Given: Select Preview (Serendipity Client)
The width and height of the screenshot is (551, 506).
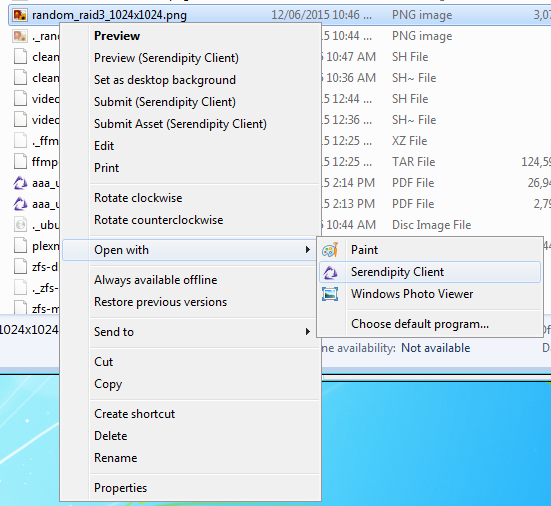Looking at the screenshot, I should (x=166, y=58).
